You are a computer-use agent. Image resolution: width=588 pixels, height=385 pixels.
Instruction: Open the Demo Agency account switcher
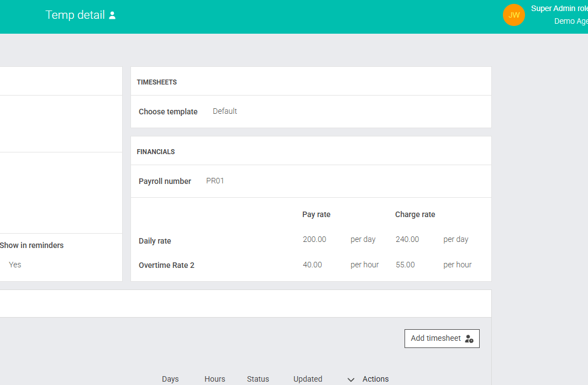click(x=571, y=21)
